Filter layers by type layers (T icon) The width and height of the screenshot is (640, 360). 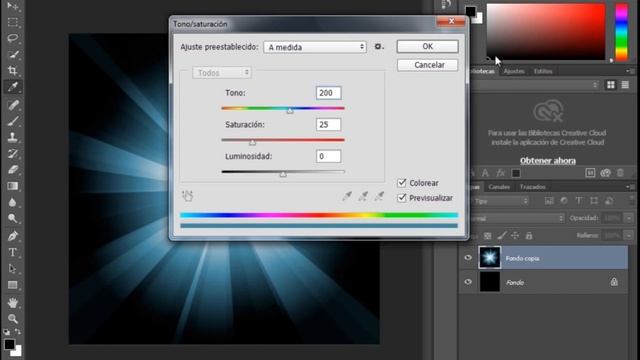coord(579,200)
